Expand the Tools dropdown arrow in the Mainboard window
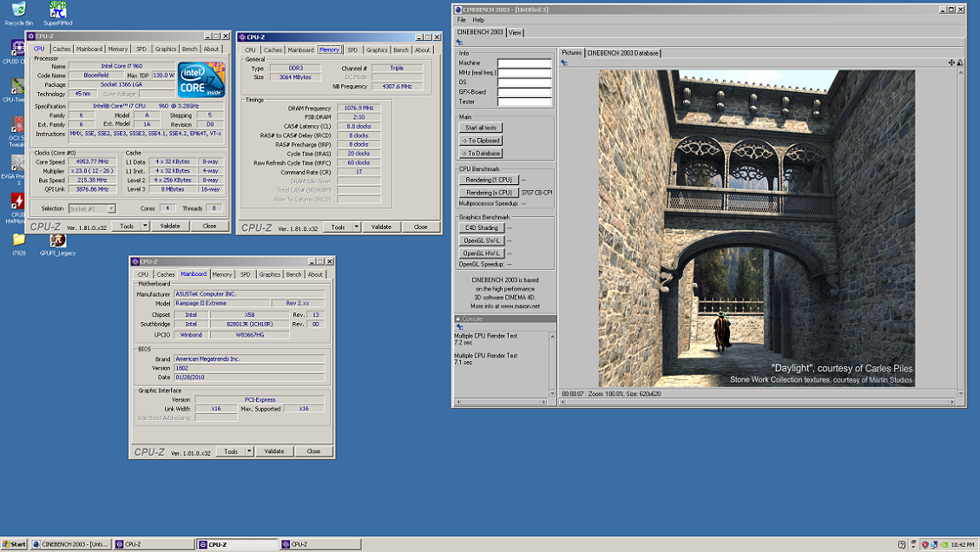The height and width of the screenshot is (552, 980). point(249,451)
